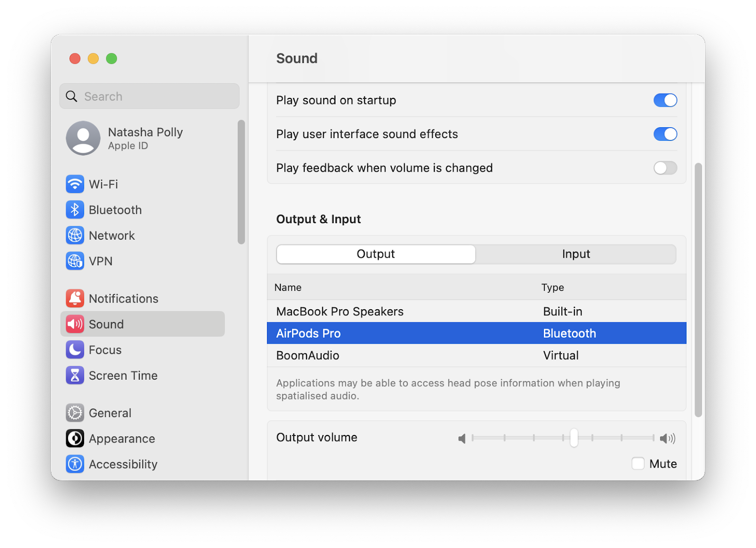
Task: Open Network settings from sidebar
Action: pos(112,235)
